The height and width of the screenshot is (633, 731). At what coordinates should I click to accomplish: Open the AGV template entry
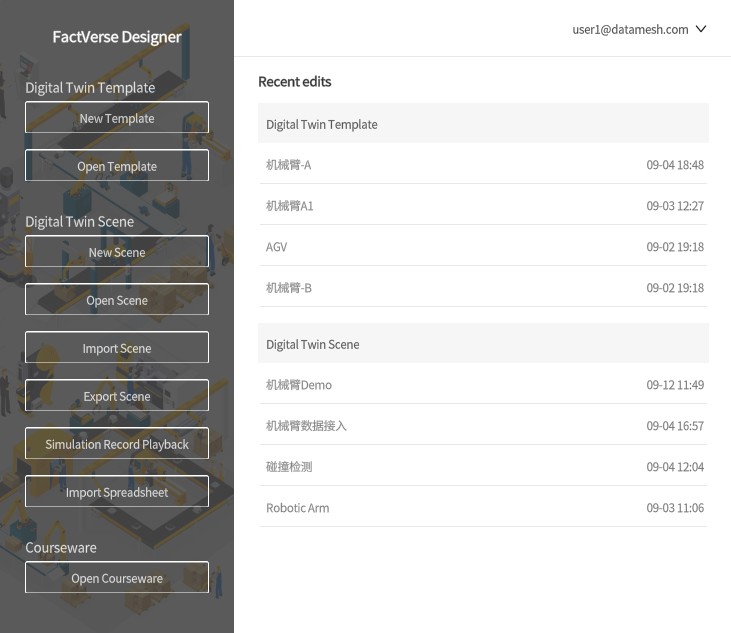483,247
